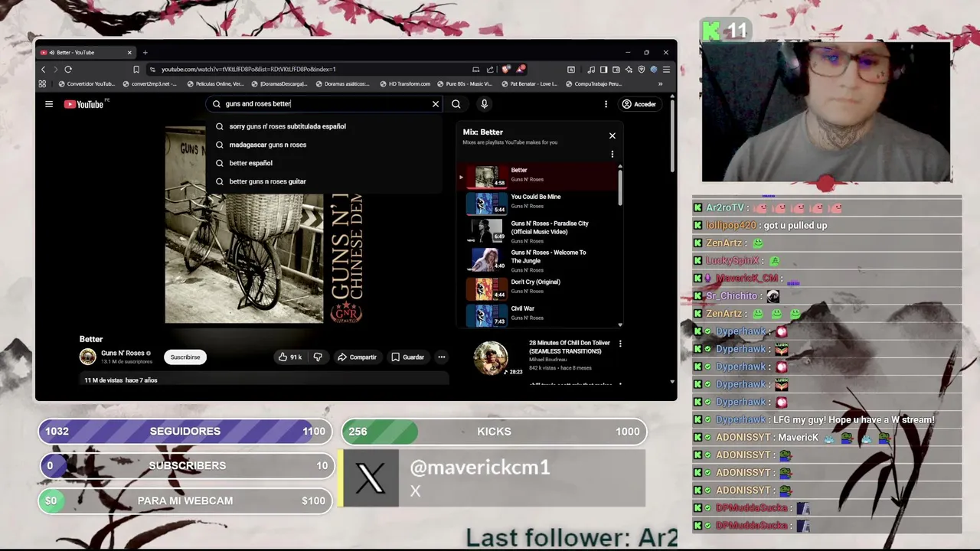Open the Guns N' Roses channel name

(122, 354)
